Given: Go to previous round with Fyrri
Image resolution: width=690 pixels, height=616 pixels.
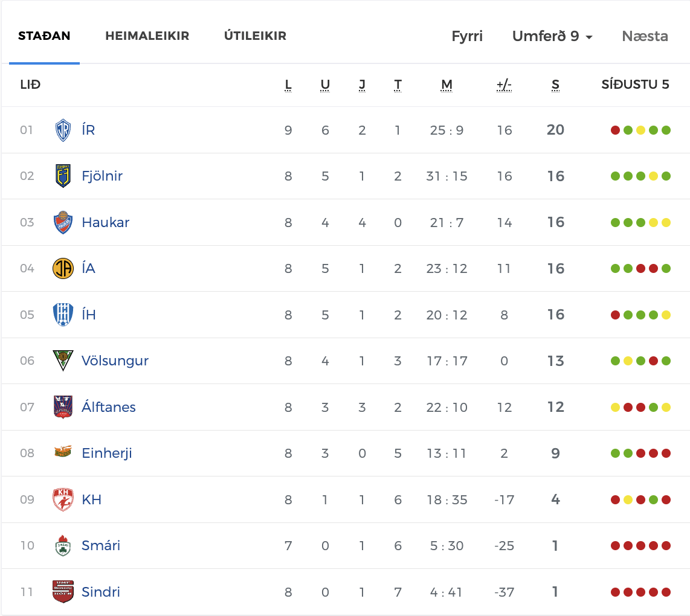Looking at the screenshot, I should [x=467, y=36].
